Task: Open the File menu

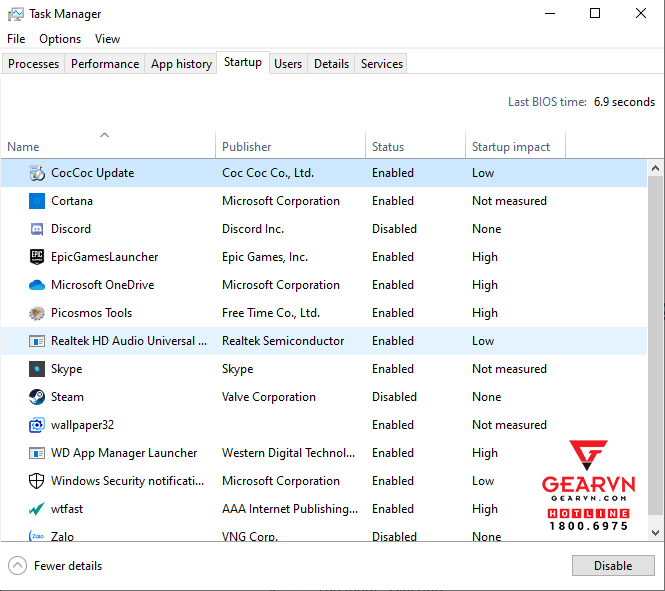Action: pos(16,39)
